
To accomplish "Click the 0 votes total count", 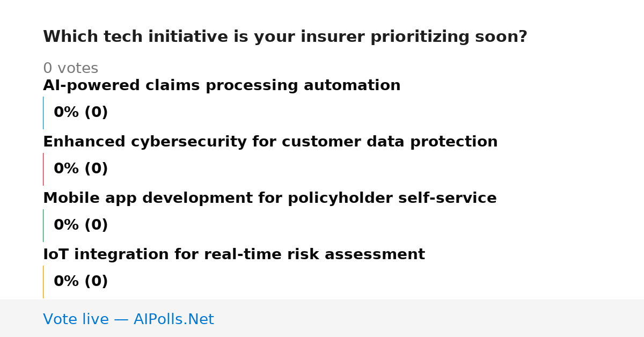I will pyautogui.click(x=70, y=69).
